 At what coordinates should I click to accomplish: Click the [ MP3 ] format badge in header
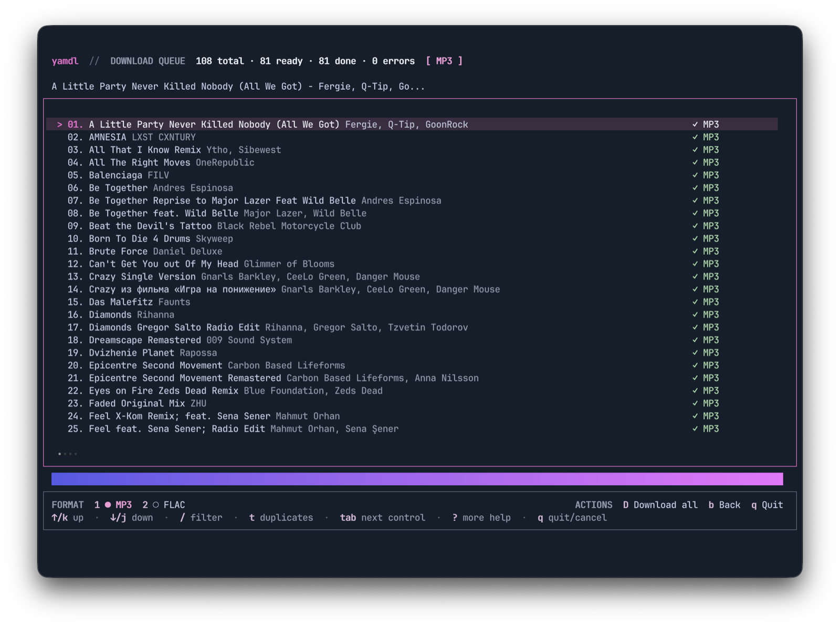(x=444, y=61)
